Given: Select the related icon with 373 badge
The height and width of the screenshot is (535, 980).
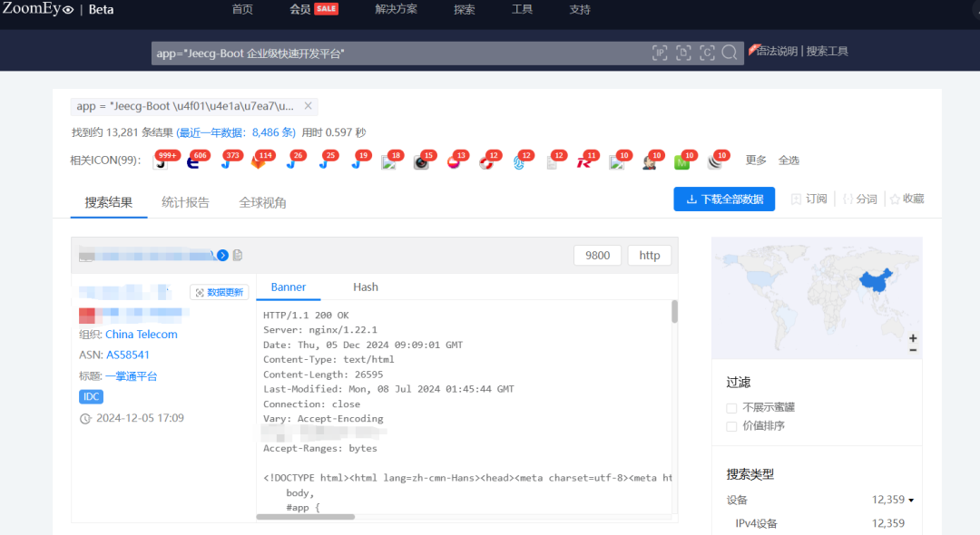Looking at the screenshot, I should click(x=226, y=163).
